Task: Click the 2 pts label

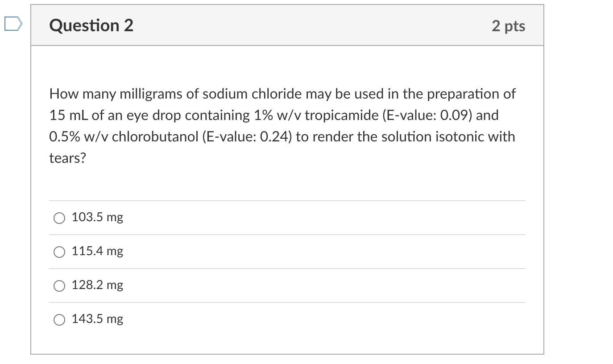Action: click(509, 25)
